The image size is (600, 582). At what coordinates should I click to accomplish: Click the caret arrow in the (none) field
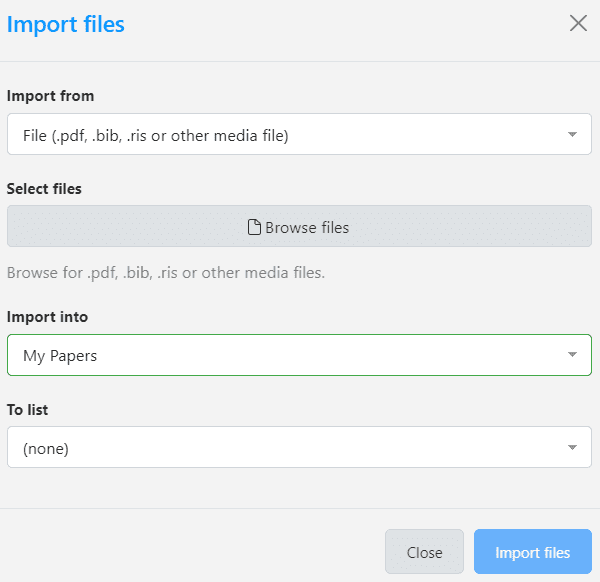point(572,447)
